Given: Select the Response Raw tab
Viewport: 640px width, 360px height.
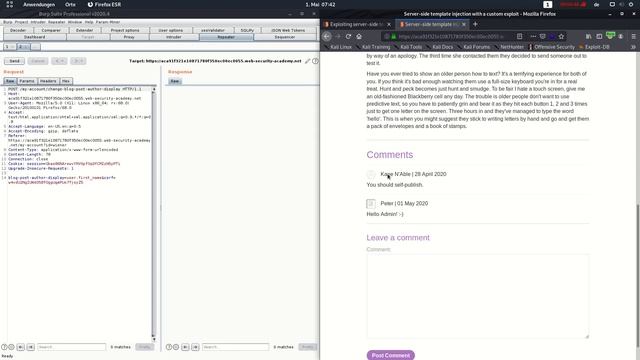Looking at the screenshot, I should (x=175, y=81).
